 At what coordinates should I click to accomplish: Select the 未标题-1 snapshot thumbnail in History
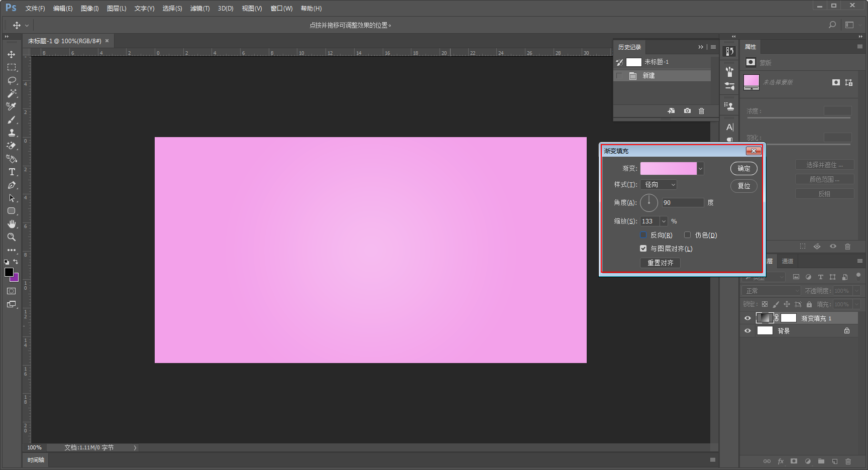[x=634, y=62]
